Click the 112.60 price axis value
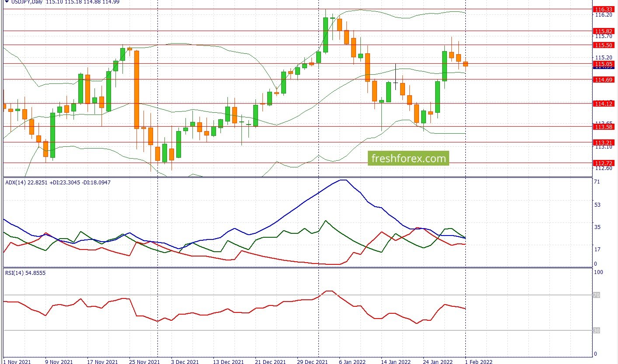The image size is (618, 364). (x=604, y=168)
